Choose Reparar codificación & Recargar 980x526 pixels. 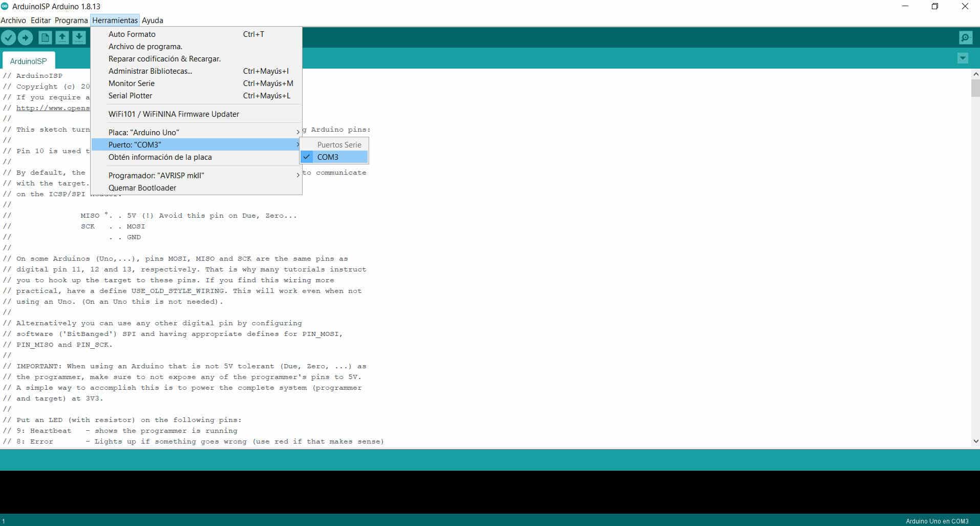[x=197, y=59]
